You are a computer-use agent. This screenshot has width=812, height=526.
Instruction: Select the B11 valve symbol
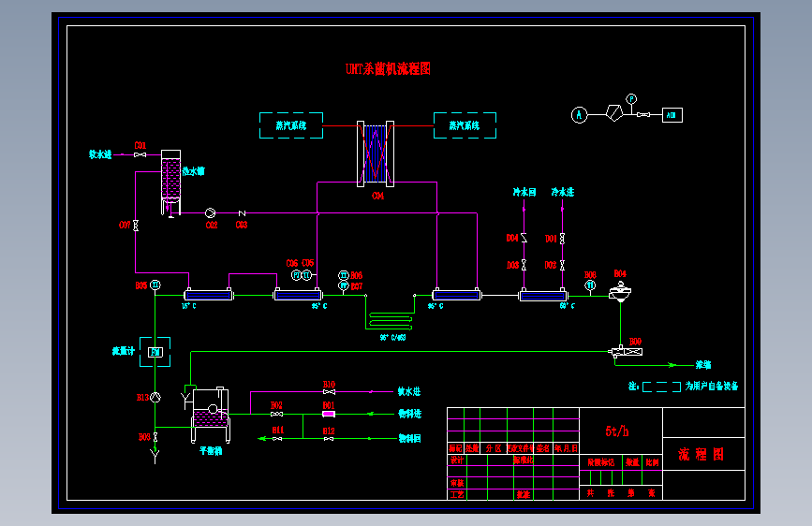tap(277, 439)
